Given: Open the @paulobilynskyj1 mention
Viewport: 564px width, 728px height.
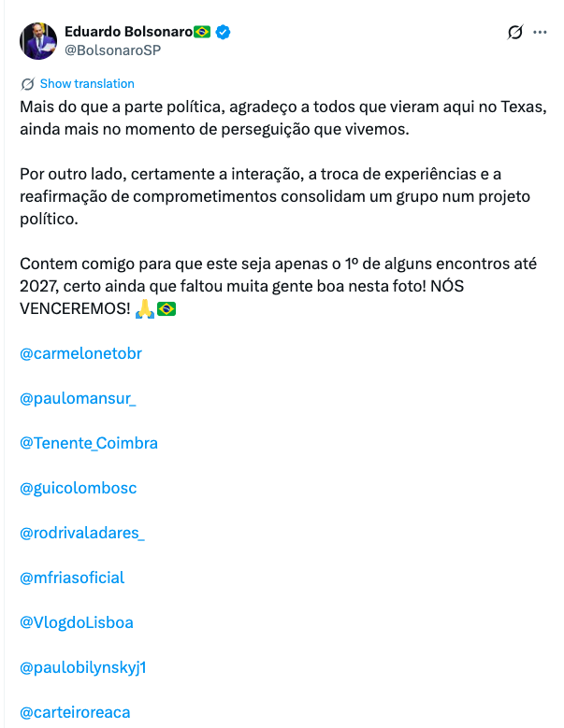Looking at the screenshot, I should tap(83, 667).
